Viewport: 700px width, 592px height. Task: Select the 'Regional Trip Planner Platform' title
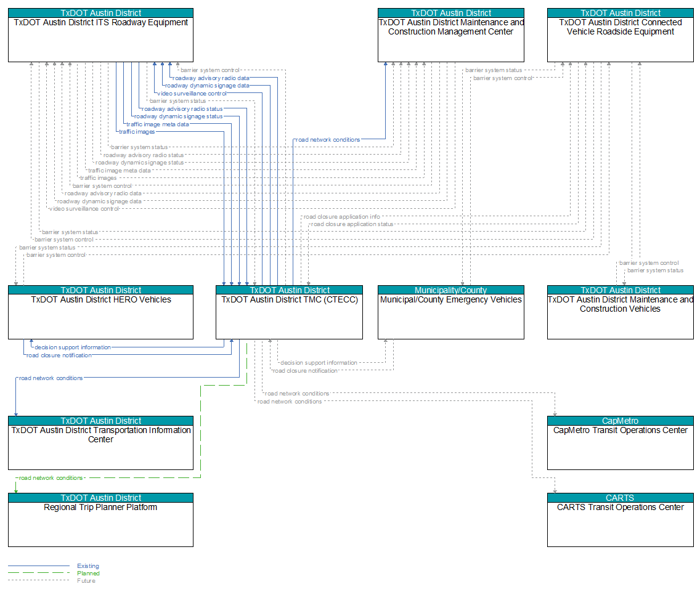point(100,507)
